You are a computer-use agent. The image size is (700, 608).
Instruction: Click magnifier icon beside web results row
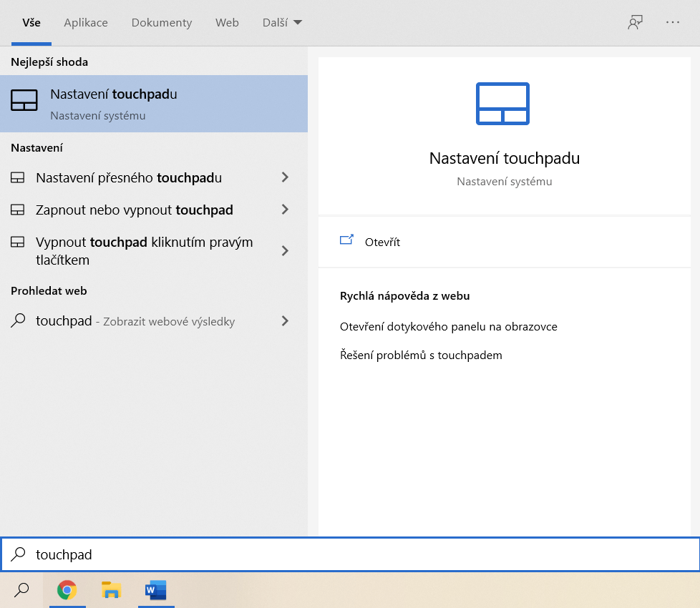pyautogui.click(x=18, y=320)
